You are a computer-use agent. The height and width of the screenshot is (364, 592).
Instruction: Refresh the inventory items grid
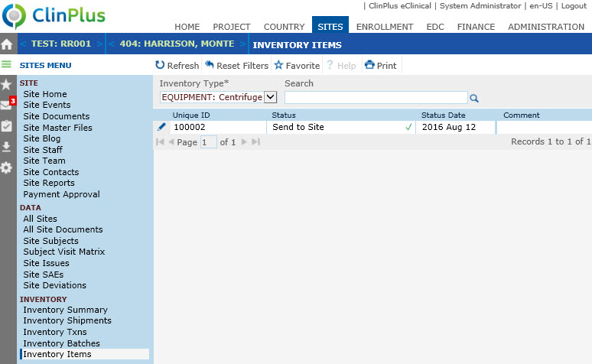[x=177, y=66]
